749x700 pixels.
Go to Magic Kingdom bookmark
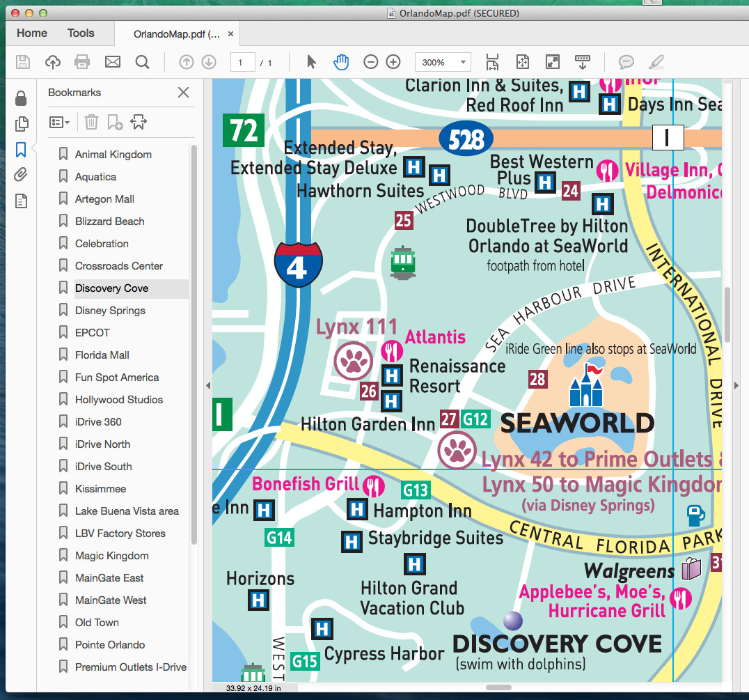112,556
